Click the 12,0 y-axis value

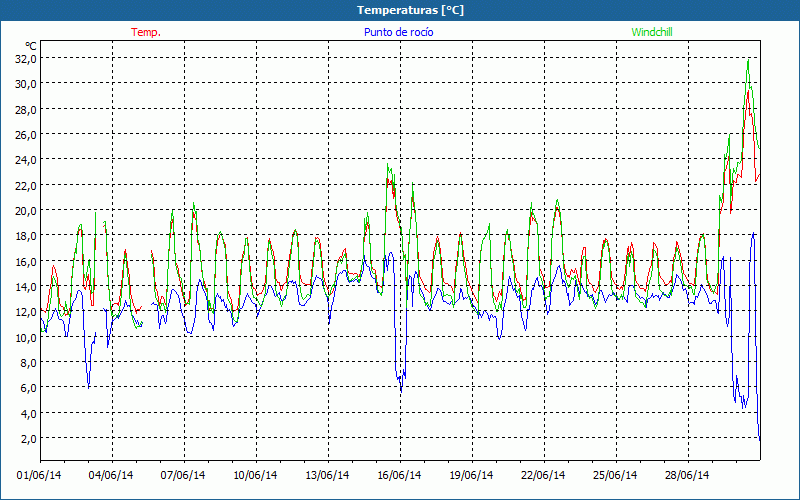(x=27, y=312)
